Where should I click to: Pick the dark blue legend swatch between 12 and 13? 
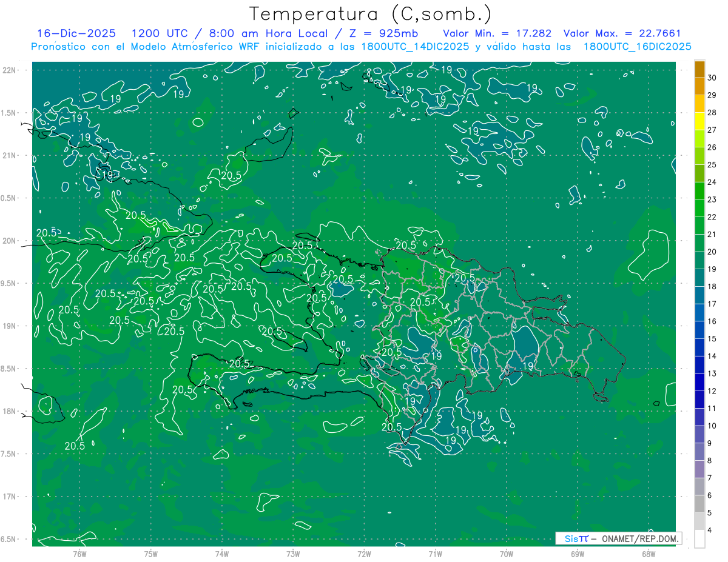click(x=699, y=382)
